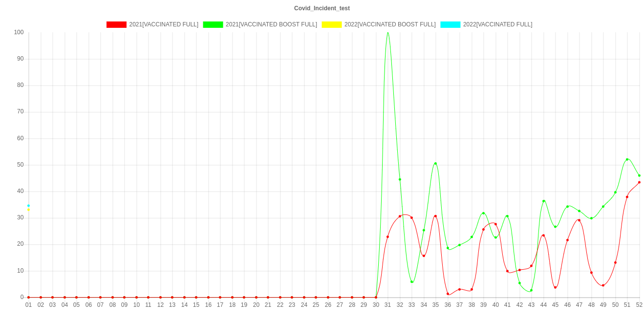Click the green data point at week 52
This screenshot has height=322, width=644.
639,175
